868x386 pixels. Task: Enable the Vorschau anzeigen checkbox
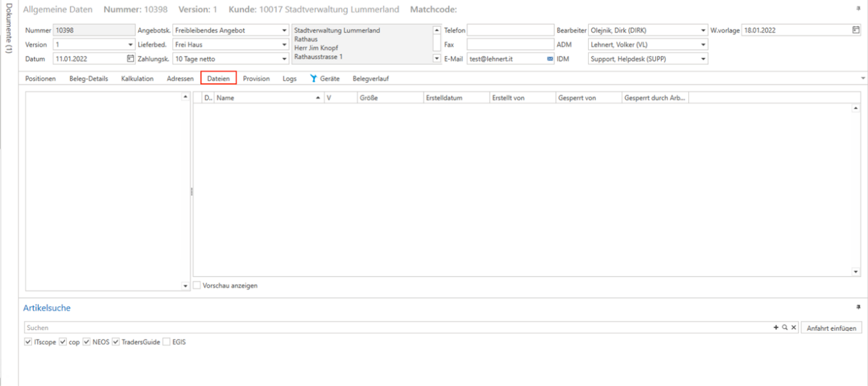point(197,285)
